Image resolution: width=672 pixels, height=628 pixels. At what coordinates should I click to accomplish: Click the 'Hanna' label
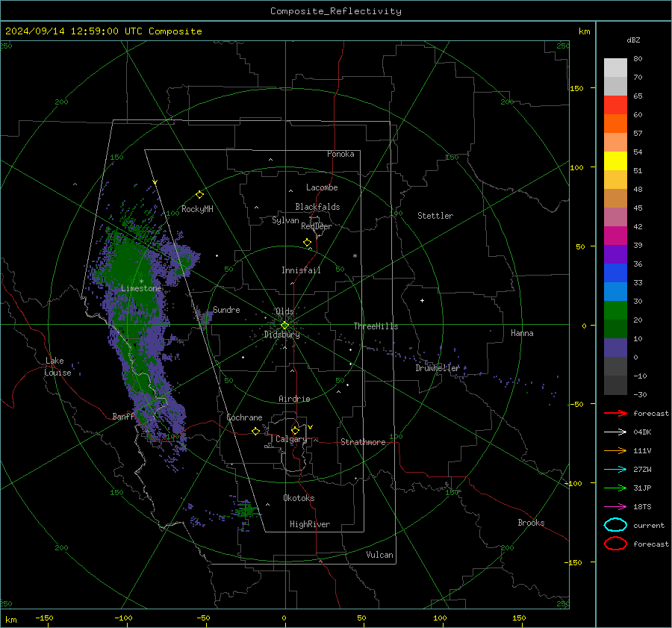click(522, 333)
